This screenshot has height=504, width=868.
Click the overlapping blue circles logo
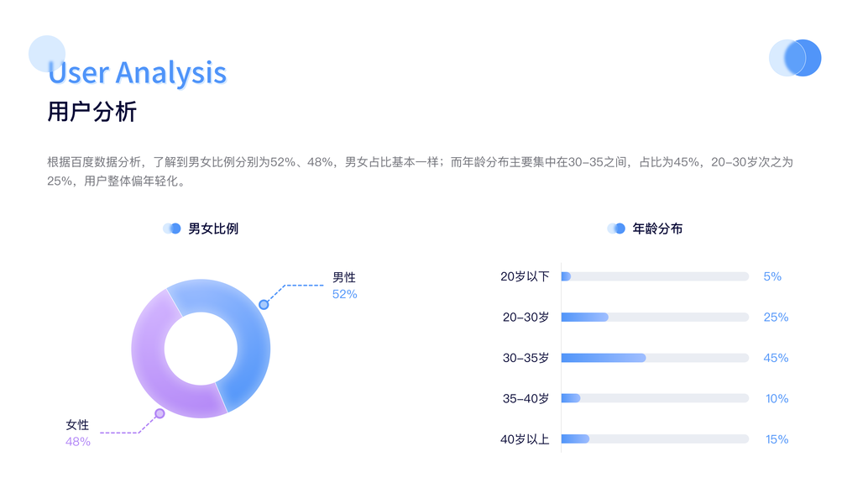tap(794, 58)
